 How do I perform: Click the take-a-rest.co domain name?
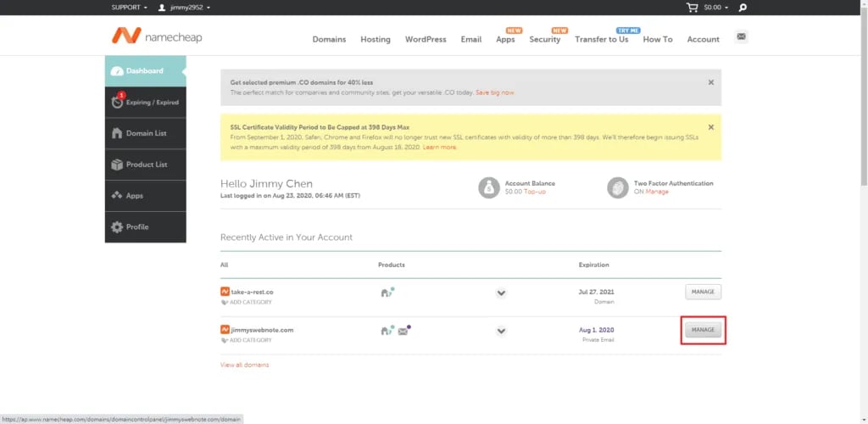point(252,292)
